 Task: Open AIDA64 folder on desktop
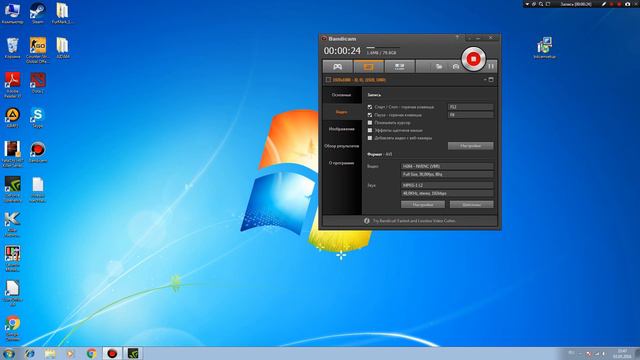click(62, 48)
